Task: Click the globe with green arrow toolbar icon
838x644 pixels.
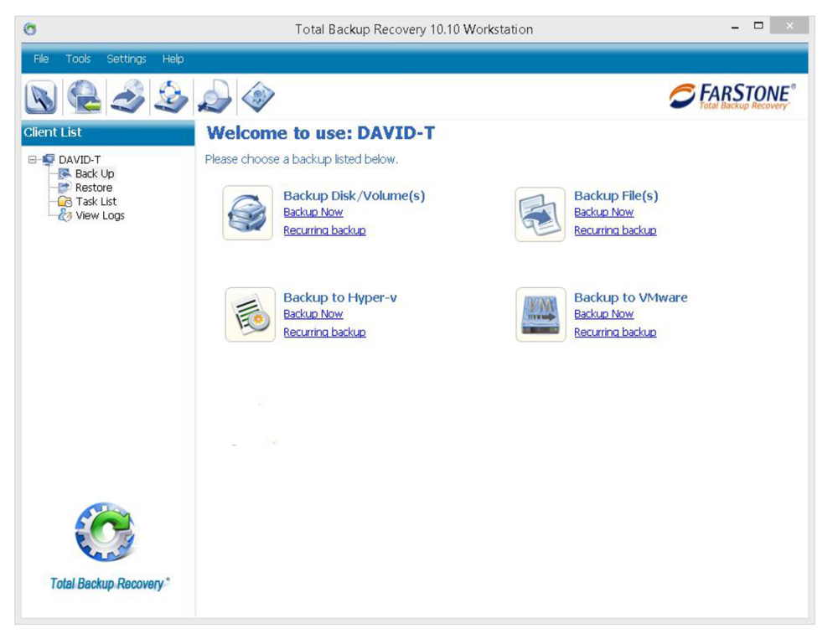Action: pos(85,96)
